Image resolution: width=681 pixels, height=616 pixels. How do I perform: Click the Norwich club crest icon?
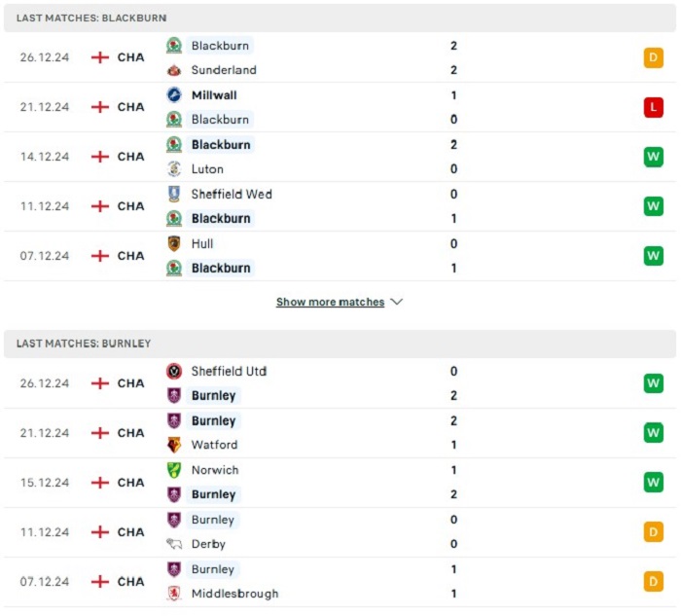(x=174, y=470)
